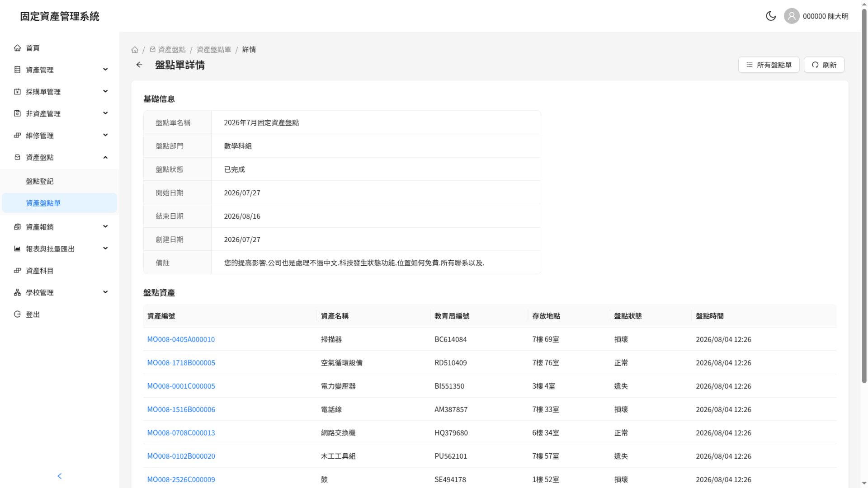
Task: Go back using the left arrow icon
Action: coord(139,65)
